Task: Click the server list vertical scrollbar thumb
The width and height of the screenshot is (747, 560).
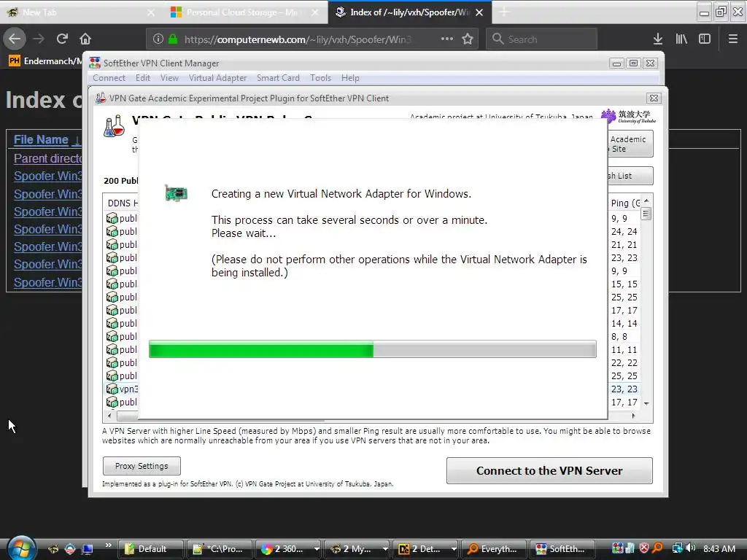Action: click(646, 214)
